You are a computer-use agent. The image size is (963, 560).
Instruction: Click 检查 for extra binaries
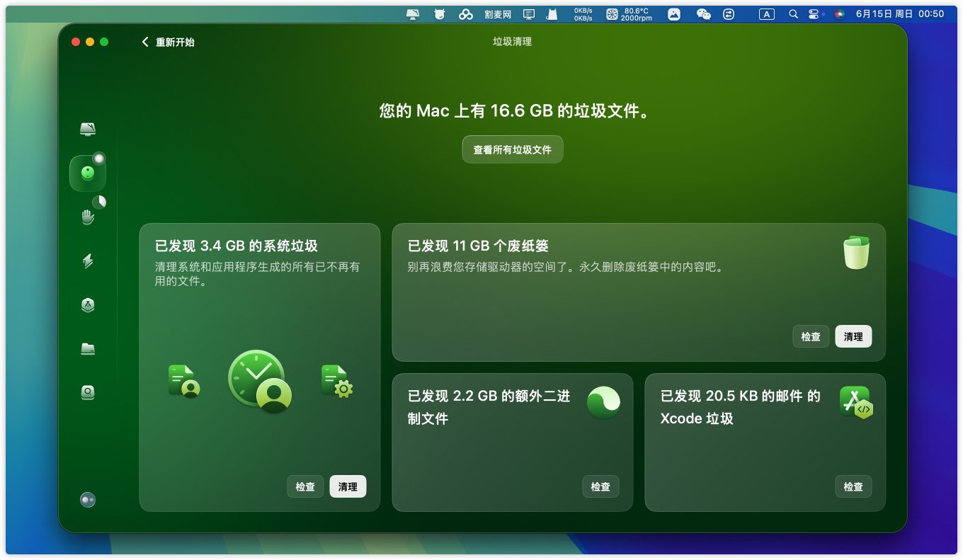(600, 487)
